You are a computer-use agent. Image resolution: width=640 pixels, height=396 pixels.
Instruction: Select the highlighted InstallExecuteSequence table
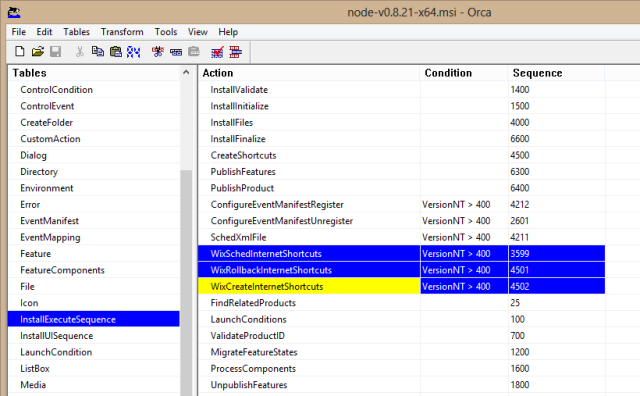tap(93, 319)
